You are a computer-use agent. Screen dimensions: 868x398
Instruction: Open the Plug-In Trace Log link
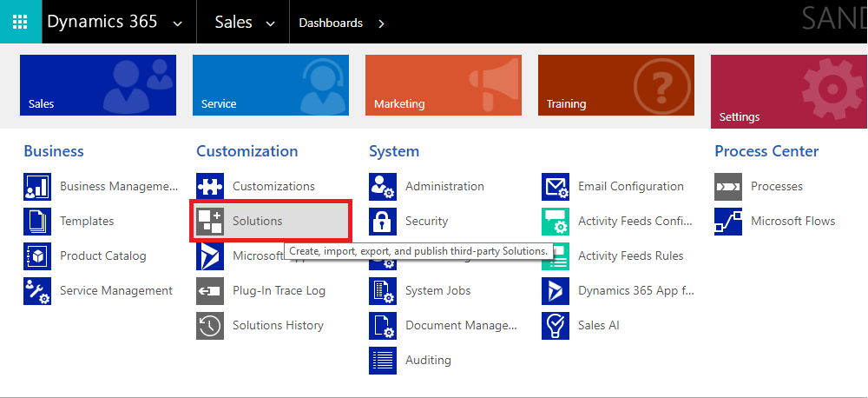pos(279,291)
